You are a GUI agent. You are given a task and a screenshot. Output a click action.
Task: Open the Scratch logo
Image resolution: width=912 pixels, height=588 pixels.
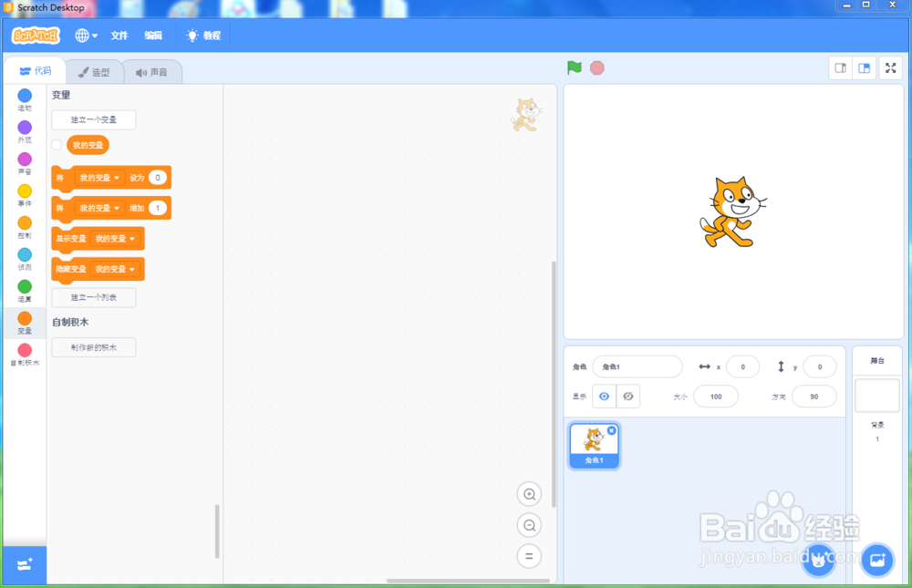point(36,36)
